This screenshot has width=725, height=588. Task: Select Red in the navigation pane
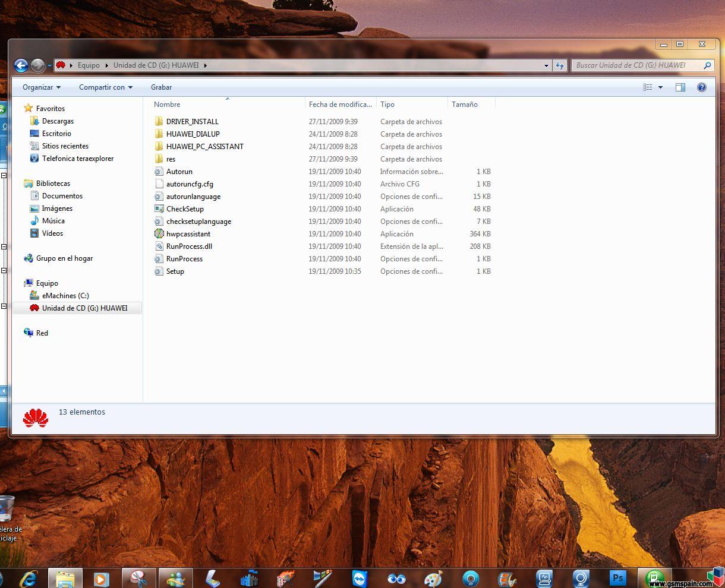[x=42, y=333]
